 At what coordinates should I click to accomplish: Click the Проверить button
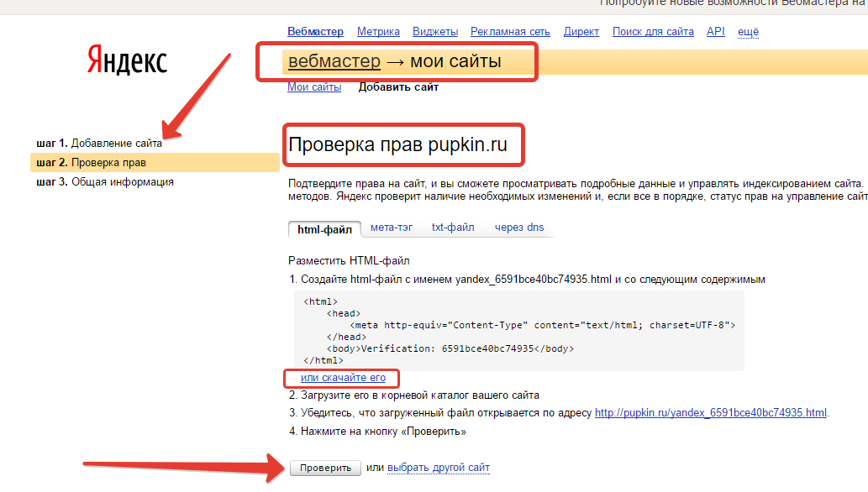tap(325, 468)
